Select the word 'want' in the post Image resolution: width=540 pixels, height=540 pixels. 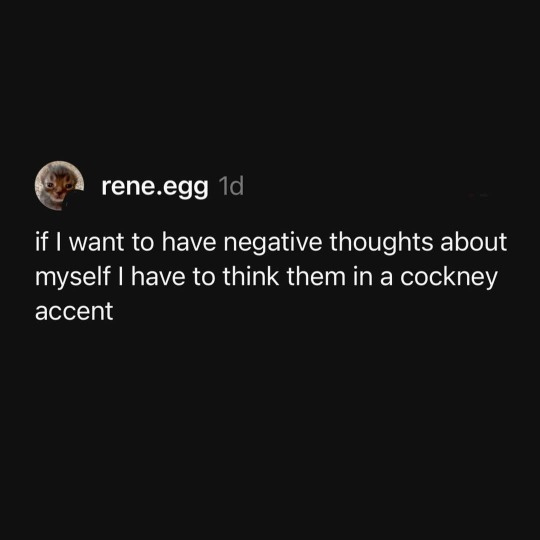point(96,242)
